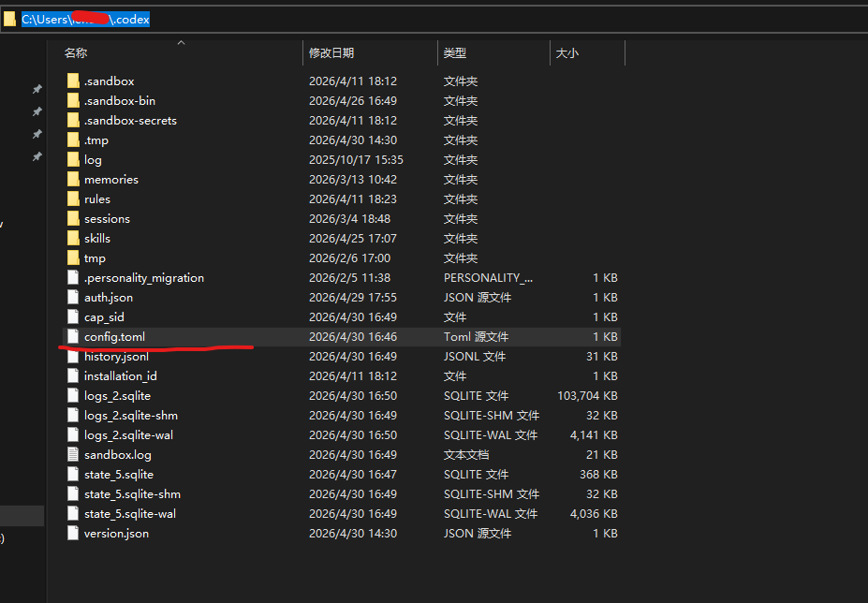This screenshot has height=603, width=868.
Task: Sort files by the 名称 column header
Action: point(76,53)
